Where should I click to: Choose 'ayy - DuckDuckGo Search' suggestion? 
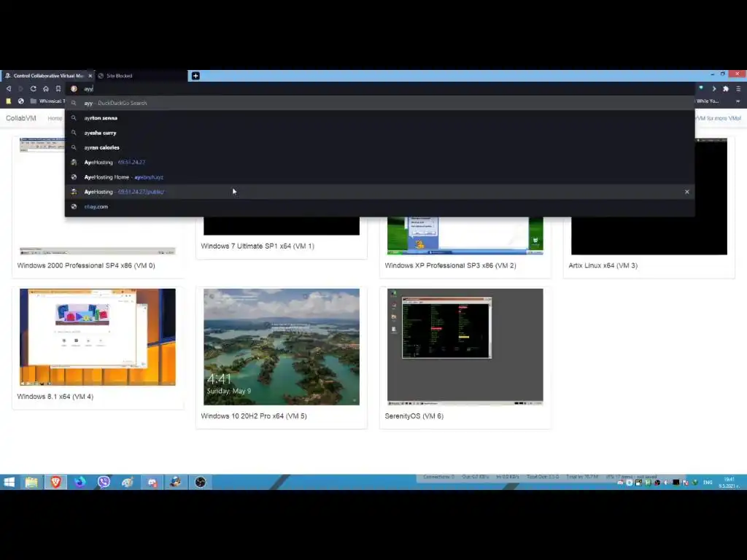coord(379,103)
